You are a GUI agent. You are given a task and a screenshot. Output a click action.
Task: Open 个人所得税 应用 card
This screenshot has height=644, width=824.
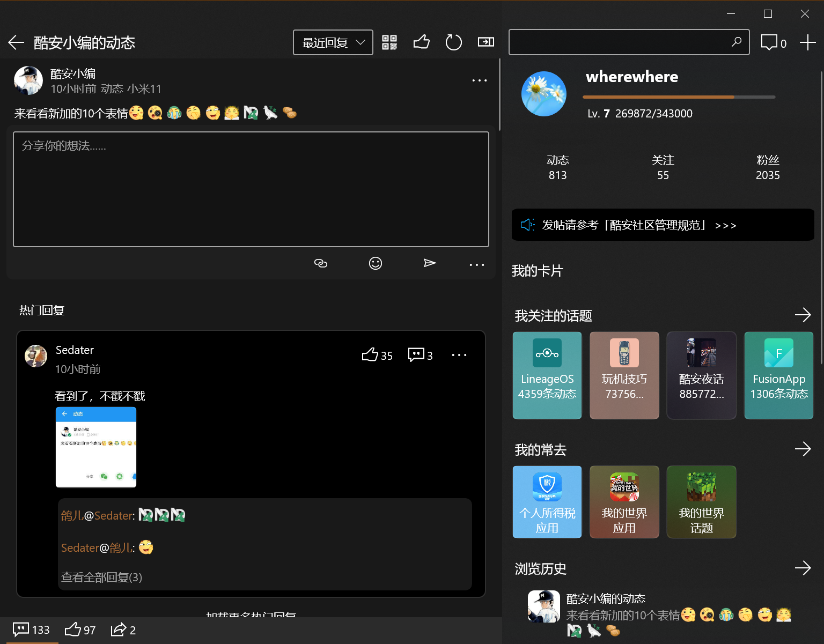tap(547, 502)
